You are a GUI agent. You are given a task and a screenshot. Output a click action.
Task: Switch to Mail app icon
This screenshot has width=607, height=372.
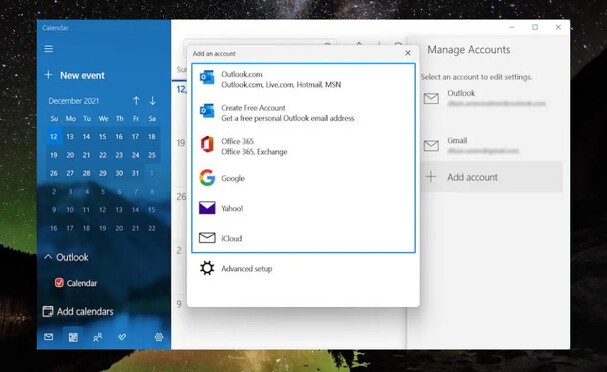coord(48,337)
